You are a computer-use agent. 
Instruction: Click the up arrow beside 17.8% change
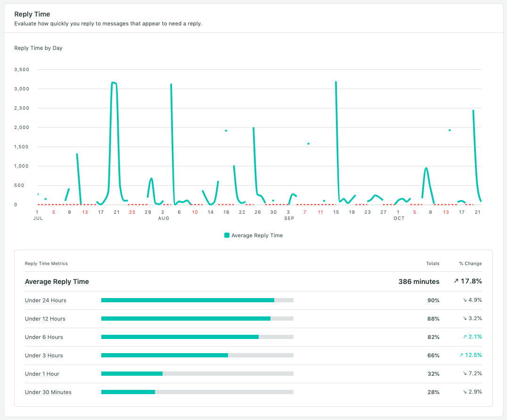tap(456, 282)
